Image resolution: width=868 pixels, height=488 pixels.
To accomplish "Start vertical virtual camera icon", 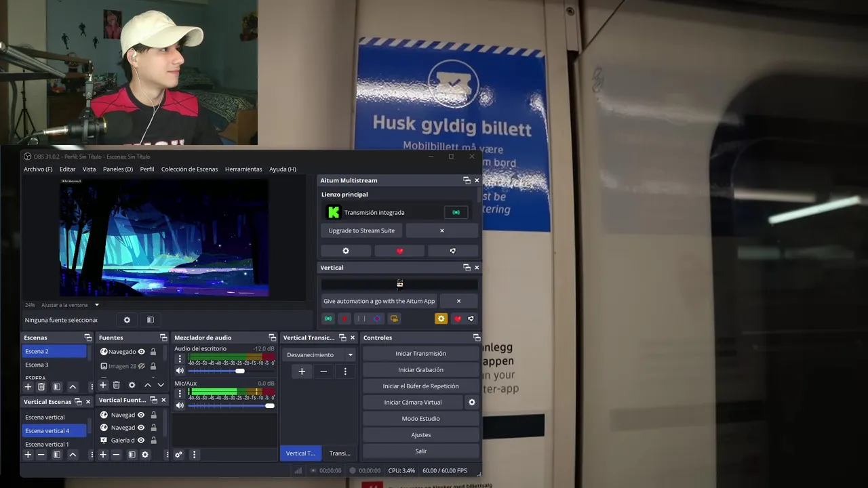I will [x=394, y=319].
